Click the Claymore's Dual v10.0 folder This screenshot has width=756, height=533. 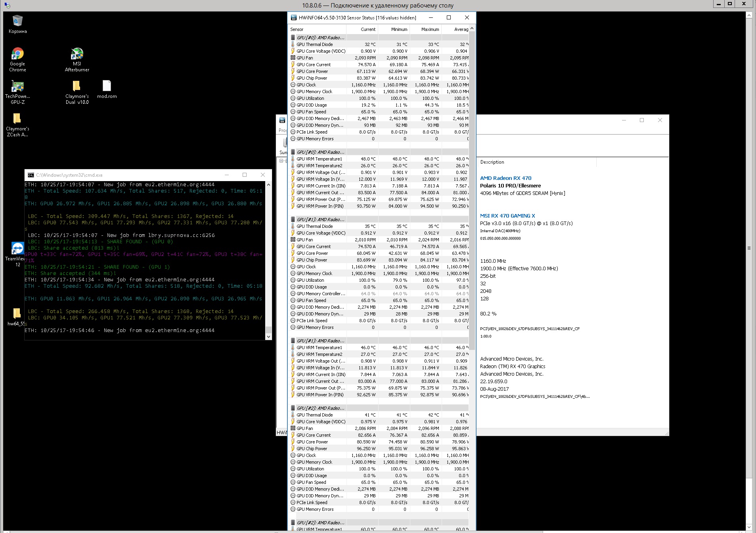point(77,86)
